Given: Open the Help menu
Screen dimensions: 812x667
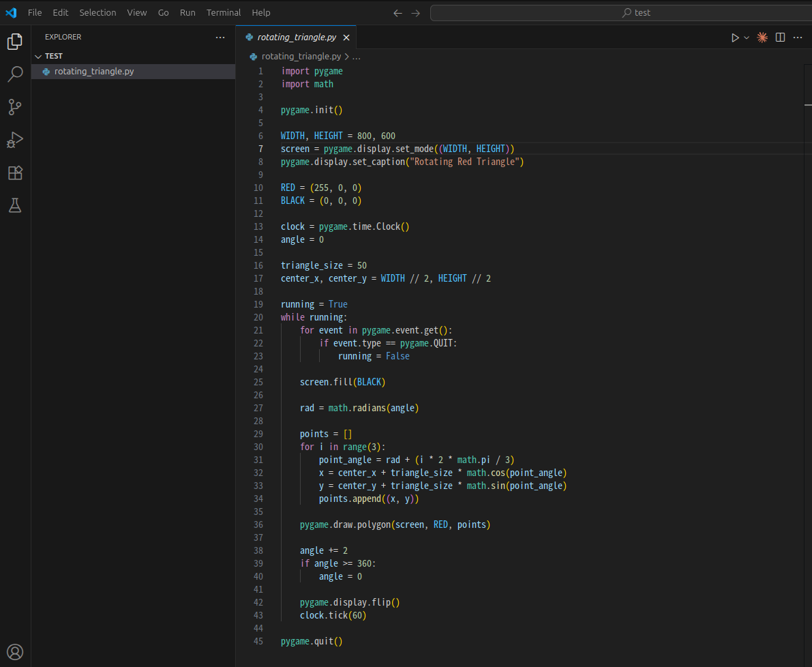Looking at the screenshot, I should coord(261,12).
